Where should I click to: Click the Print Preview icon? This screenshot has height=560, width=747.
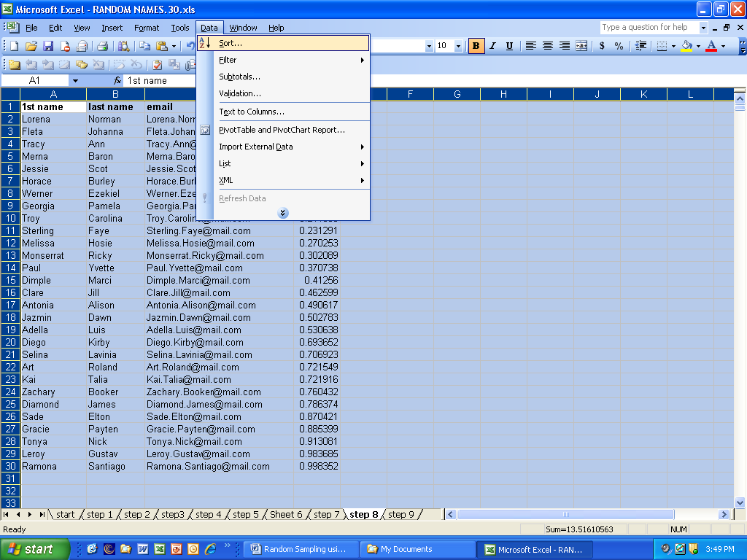click(123, 46)
